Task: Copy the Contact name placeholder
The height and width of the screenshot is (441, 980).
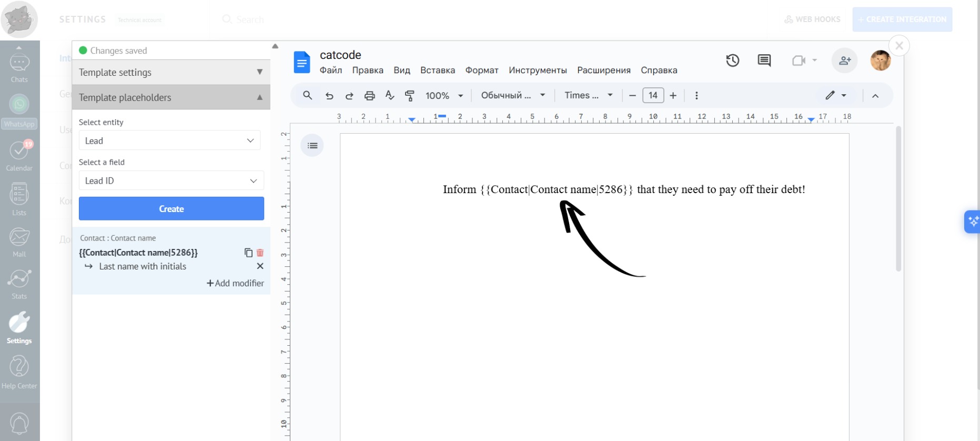Action: [248, 253]
